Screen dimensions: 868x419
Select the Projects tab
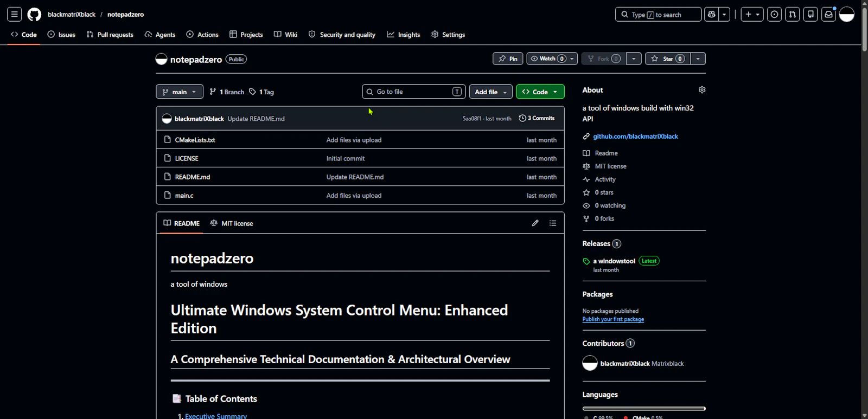(x=246, y=35)
